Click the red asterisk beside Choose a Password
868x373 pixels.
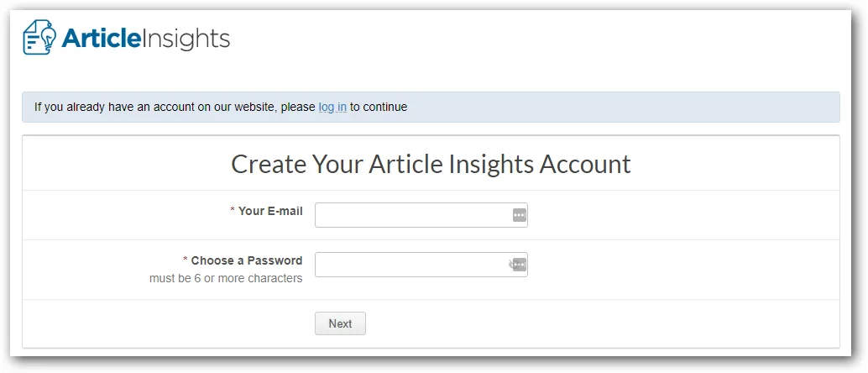[186, 260]
